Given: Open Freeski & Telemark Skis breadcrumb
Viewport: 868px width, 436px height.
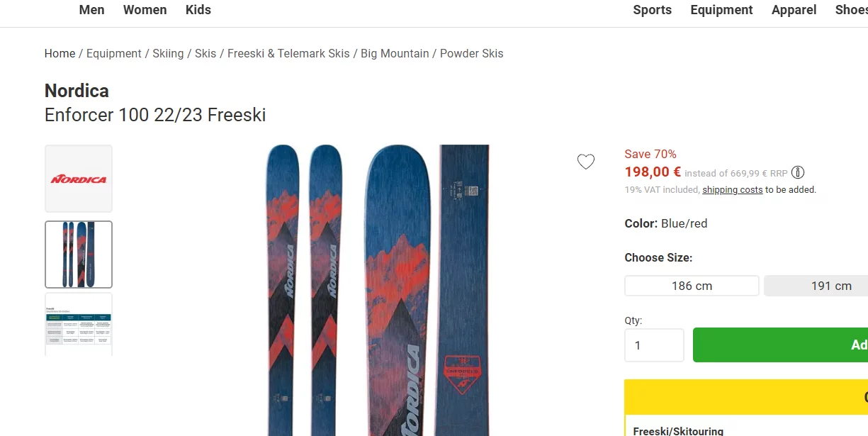Looking at the screenshot, I should (x=288, y=54).
